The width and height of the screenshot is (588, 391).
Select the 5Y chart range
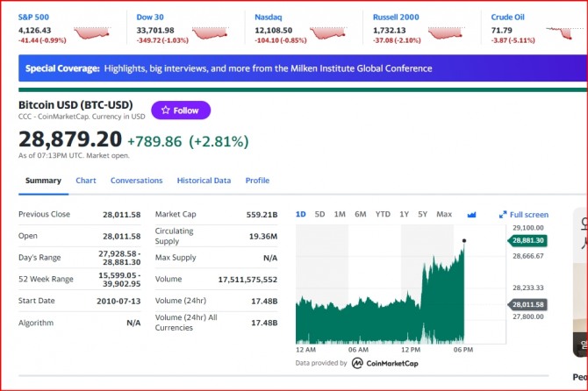[x=423, y=214]
